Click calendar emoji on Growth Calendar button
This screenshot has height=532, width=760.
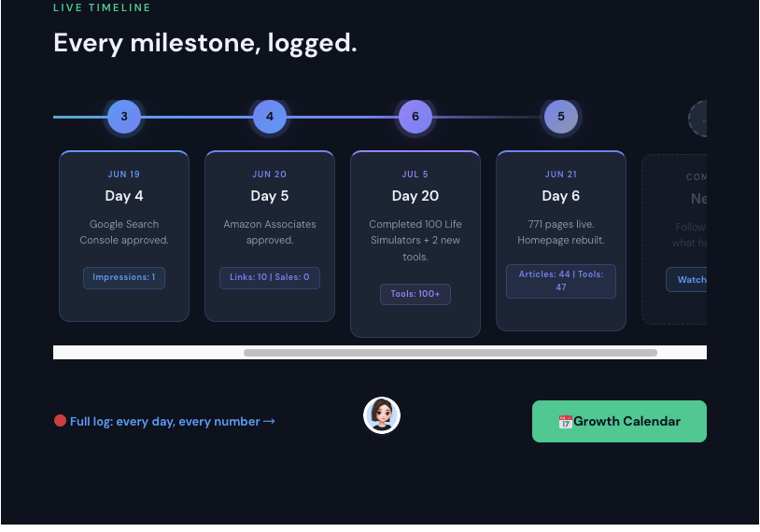pos(565,422)
